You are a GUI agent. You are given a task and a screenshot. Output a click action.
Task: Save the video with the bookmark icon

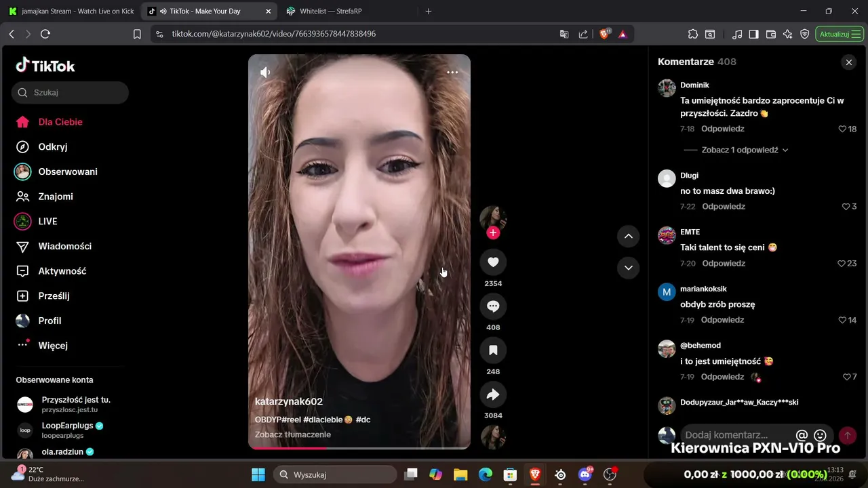coord(493,350)
